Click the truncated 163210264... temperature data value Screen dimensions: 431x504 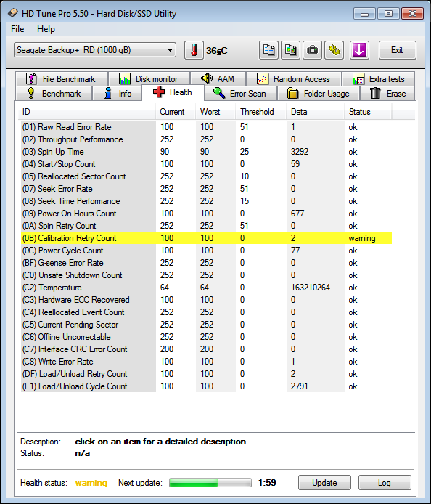pyautogui.click(x=313, y=288)
